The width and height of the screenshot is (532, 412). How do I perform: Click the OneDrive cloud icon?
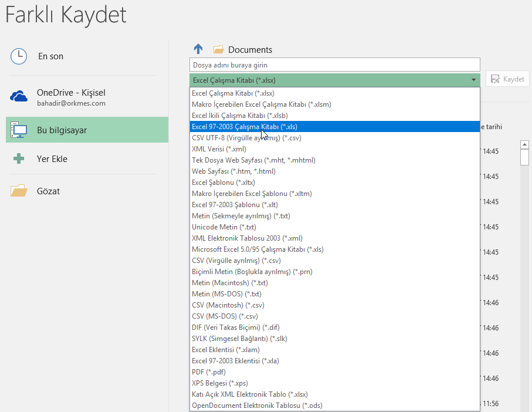coord(19,96)
